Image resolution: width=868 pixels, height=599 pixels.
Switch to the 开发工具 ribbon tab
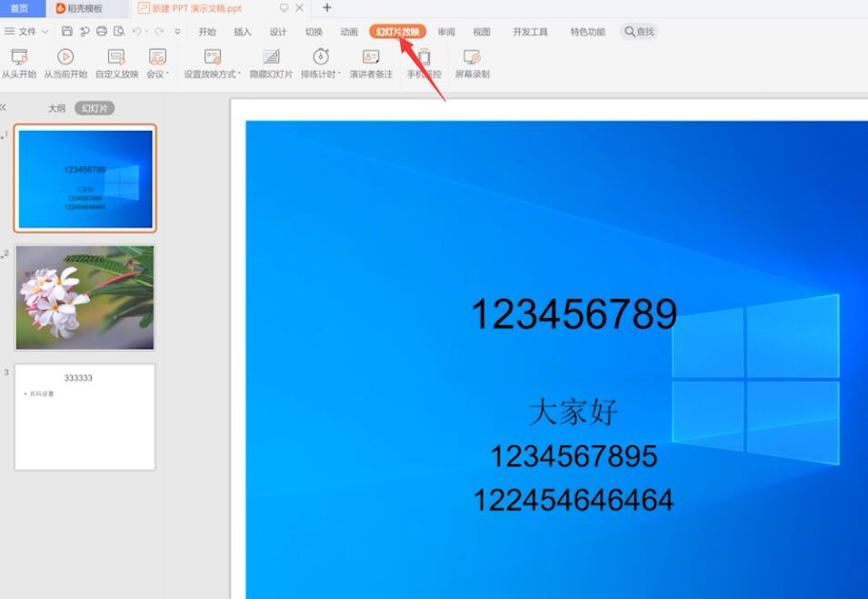tap(530, 32)
